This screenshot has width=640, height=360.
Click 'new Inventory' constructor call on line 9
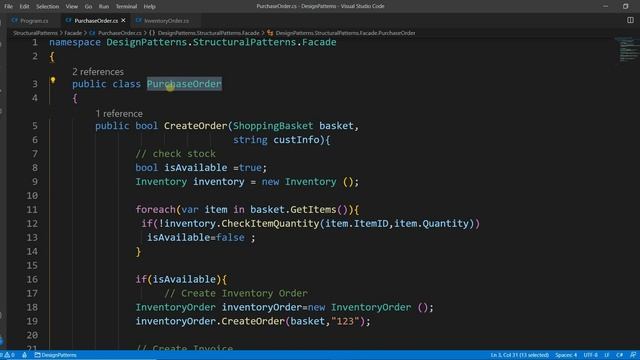coord(299,182)
